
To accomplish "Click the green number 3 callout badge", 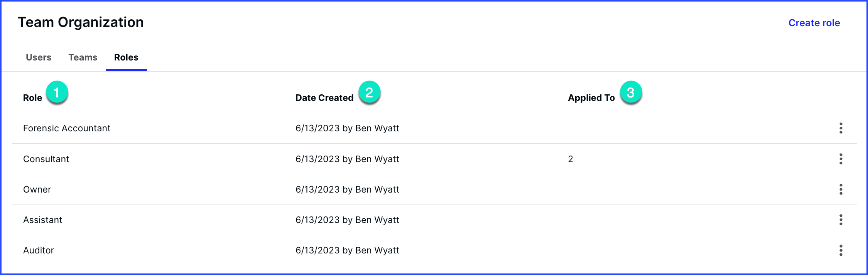I will (631, 92).
